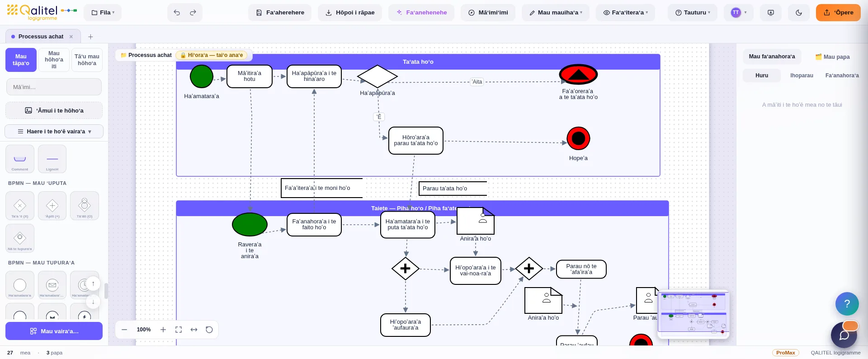Switch to Mau hōho'a iti tab
The width and height of the screenshot is (868, 359).
(x=54, y=60)
